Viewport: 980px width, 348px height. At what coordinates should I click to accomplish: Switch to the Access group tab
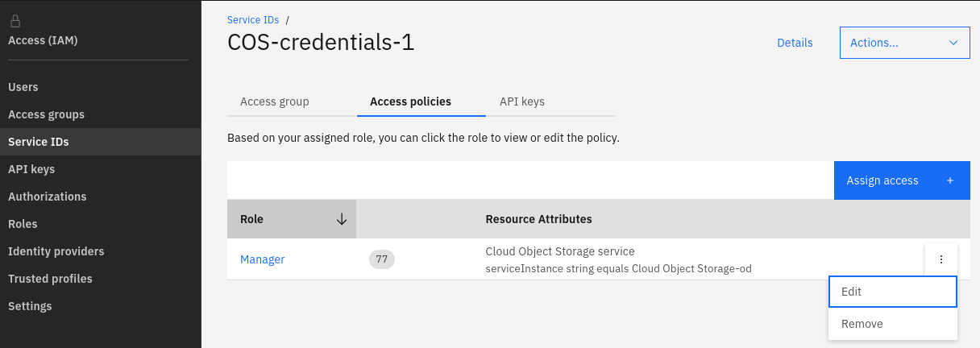[x=275, y=101]
